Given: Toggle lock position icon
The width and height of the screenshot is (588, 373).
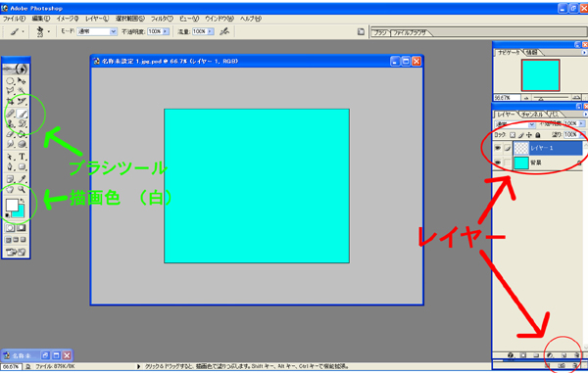Looking at the screenshot, I should click(529, 135).
